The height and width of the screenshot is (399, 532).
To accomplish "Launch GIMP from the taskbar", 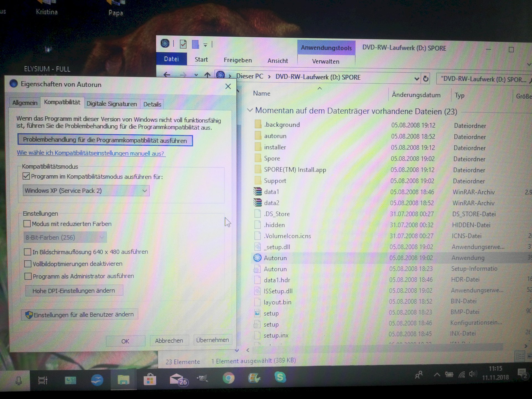I will click(x=202, y=379).
